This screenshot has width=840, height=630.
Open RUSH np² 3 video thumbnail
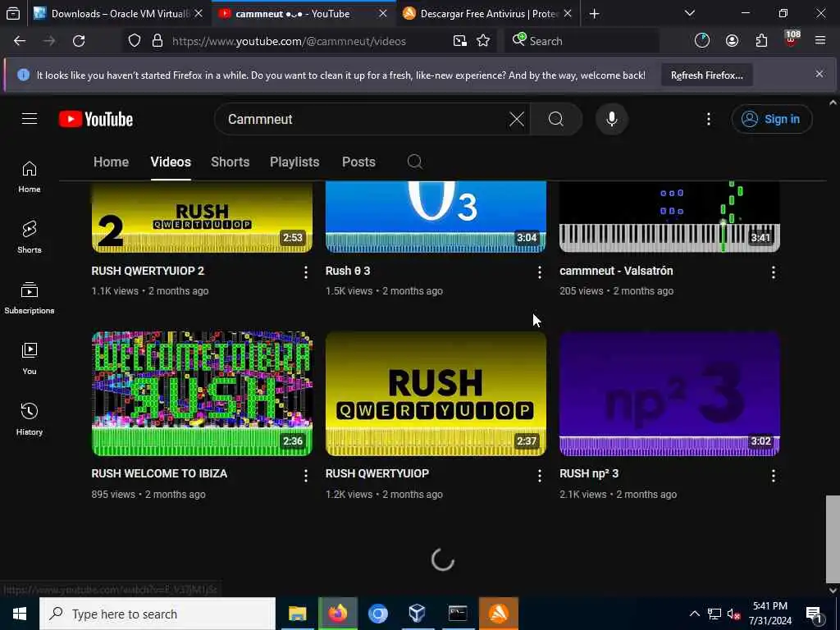coord(669,394)
